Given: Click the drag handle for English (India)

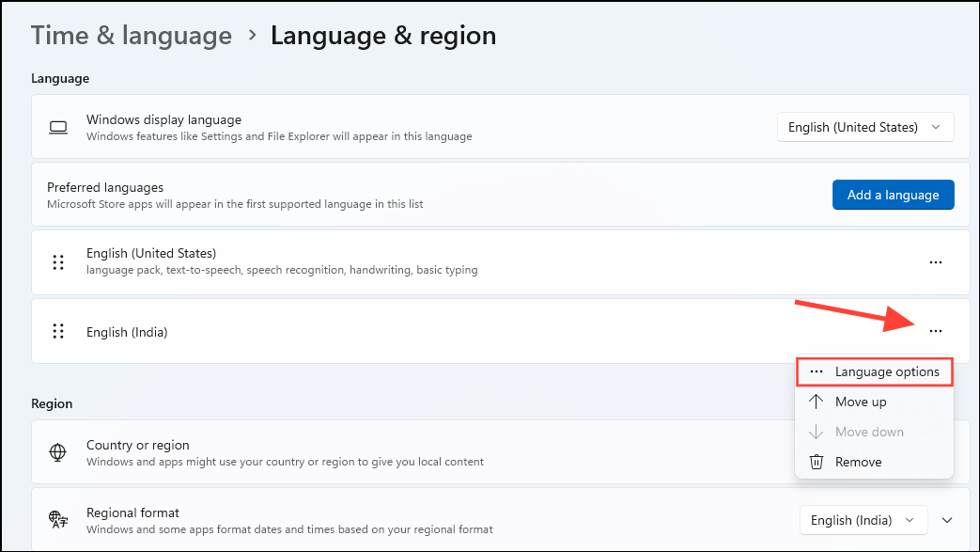Looking at the screenshot, I should click(x=58, y=331).
